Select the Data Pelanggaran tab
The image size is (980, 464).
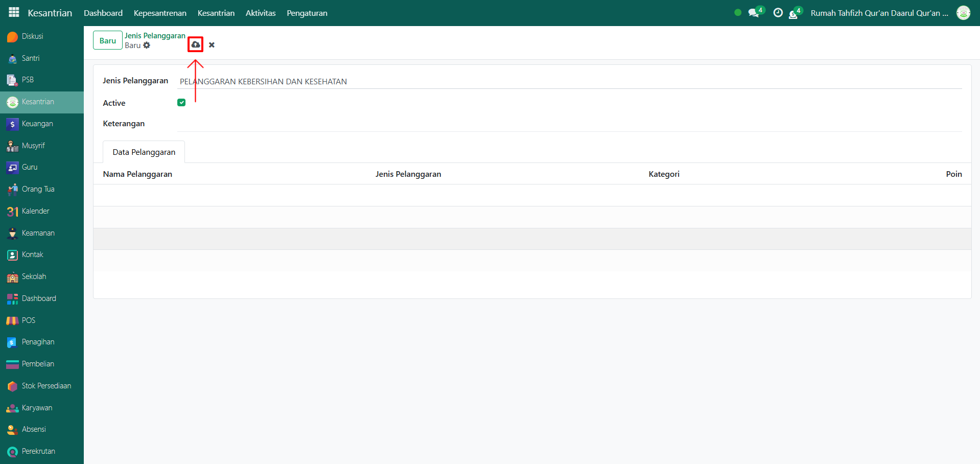[x=144, y=152]
